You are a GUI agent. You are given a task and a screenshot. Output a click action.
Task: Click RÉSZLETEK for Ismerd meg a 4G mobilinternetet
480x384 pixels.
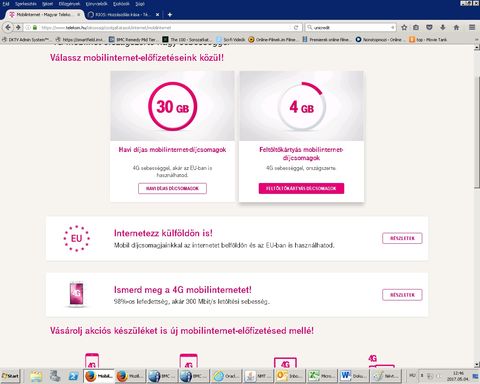pyautogui.click(x=402, y=295)
